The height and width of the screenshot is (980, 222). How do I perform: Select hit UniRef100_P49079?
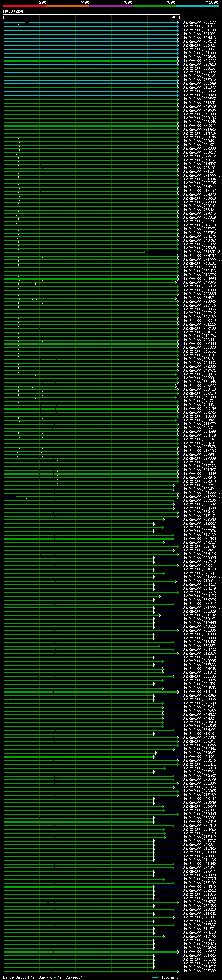coord(199,106)
